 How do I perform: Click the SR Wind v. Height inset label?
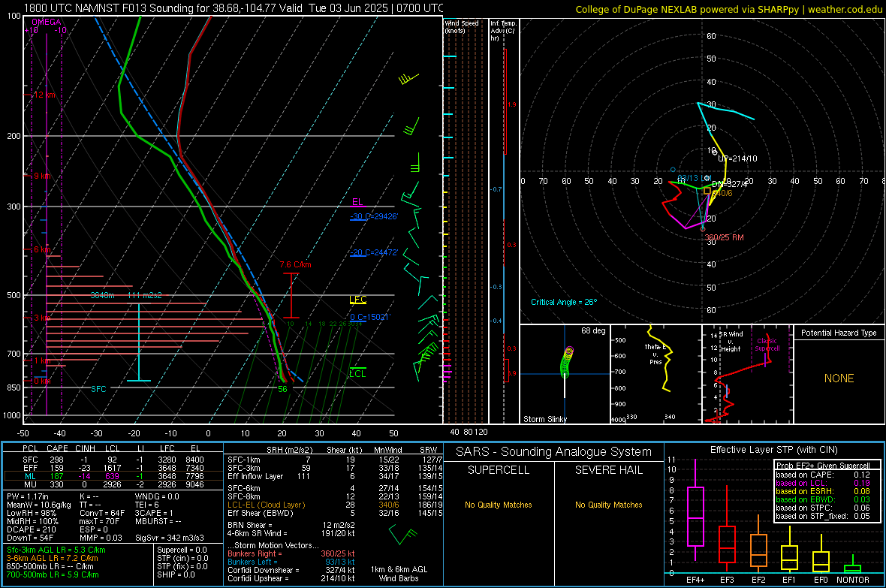(x=731, y=342)
